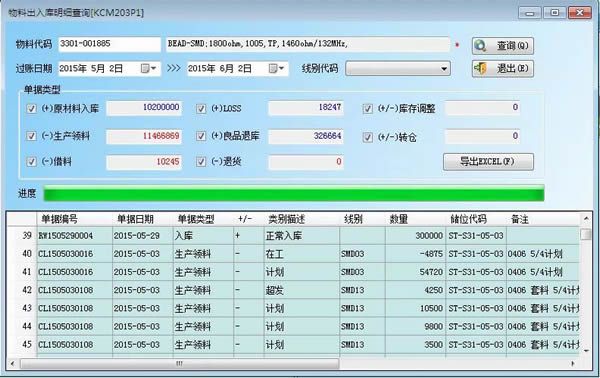
Task: Toggle (+)良品退库 checkbox
Action: pos(201,136)
